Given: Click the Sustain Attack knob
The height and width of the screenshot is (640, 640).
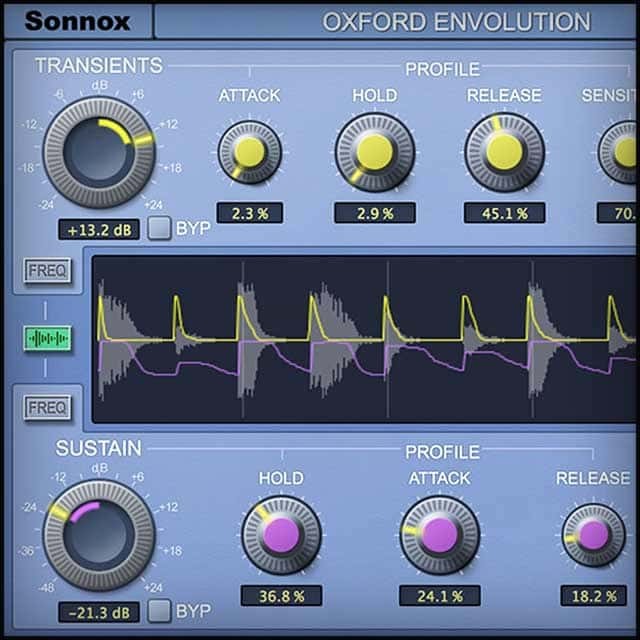Looking at the screenshot, I should pos(439,534).
